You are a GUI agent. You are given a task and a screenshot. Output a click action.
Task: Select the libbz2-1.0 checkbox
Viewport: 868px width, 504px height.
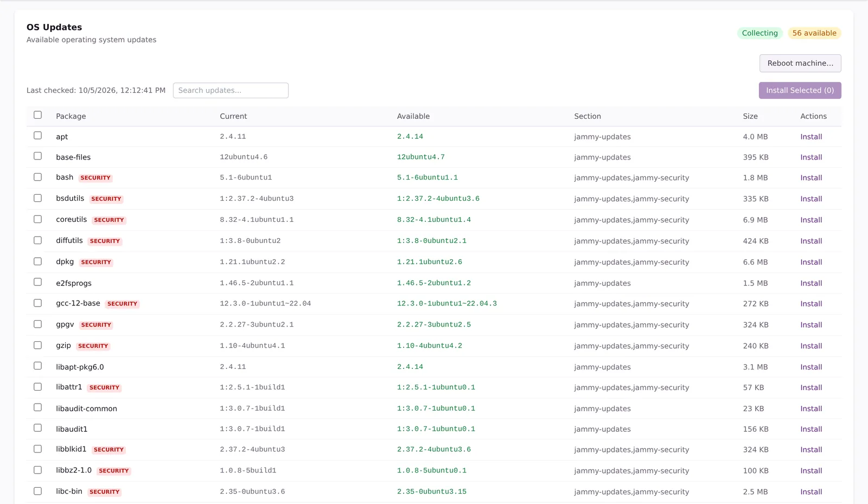click(x=37, y=470)
